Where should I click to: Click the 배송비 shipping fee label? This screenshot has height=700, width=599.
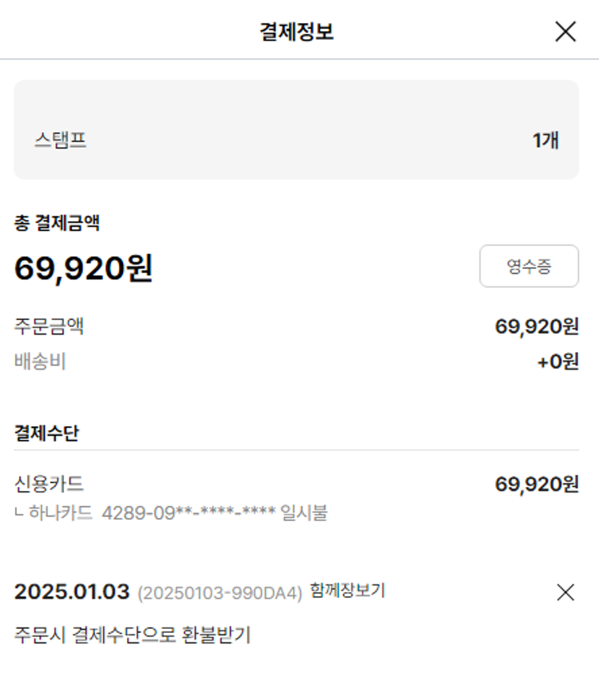(40, 362)
